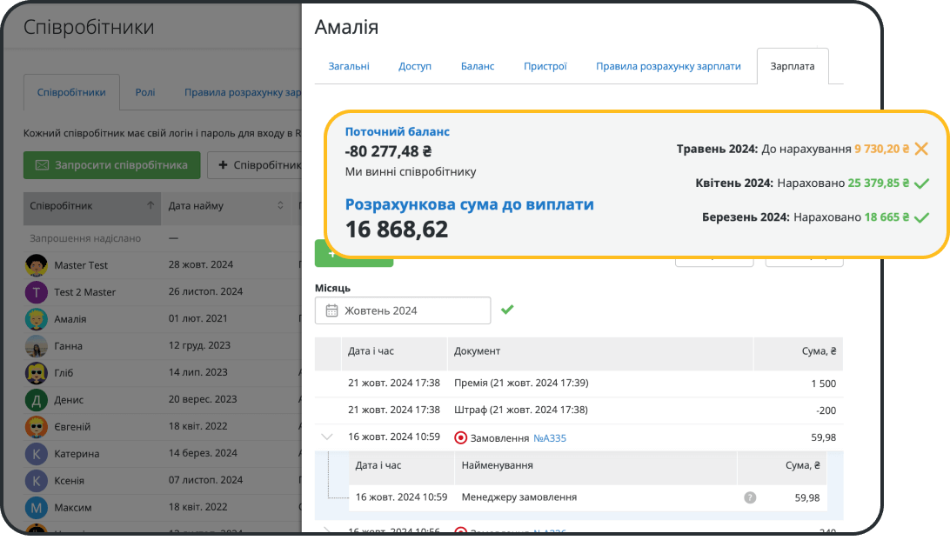Viewport: 950px width, 560px height.
Task: Open the Правила розрахунку зарплати tab
Action: point(667,66)
